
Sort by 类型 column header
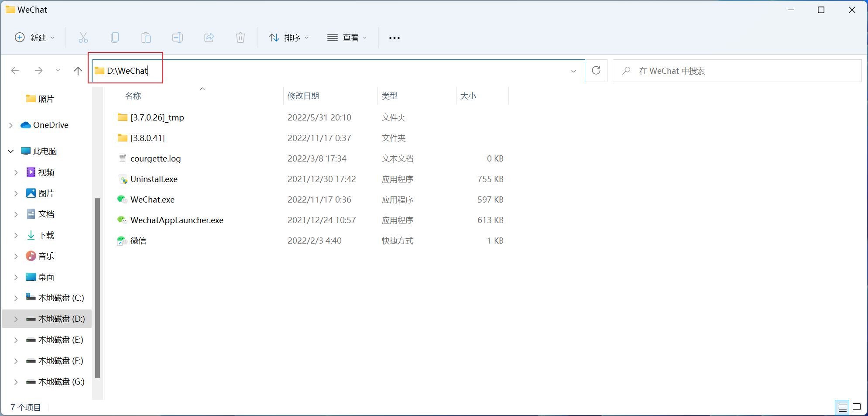(x=390, y=96)
